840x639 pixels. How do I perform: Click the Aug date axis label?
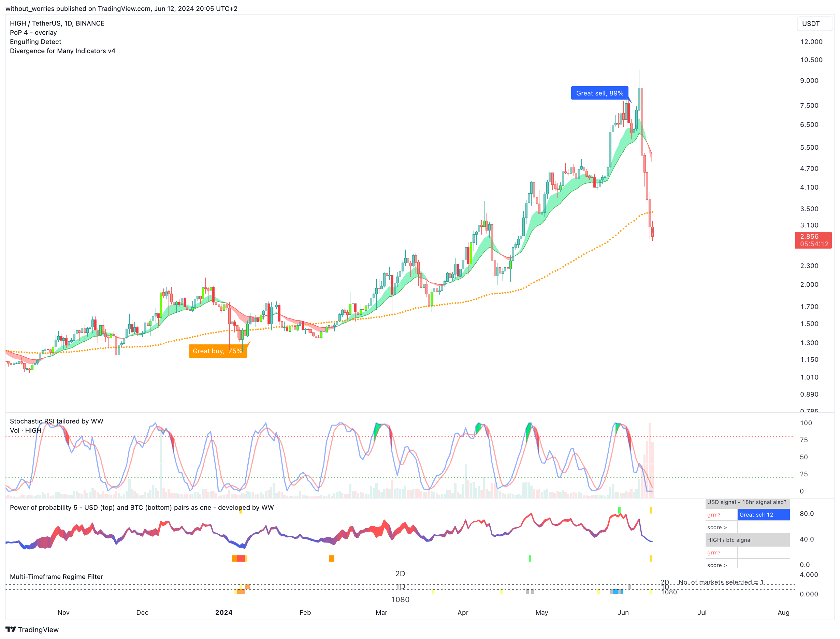[x=783, y=612]
